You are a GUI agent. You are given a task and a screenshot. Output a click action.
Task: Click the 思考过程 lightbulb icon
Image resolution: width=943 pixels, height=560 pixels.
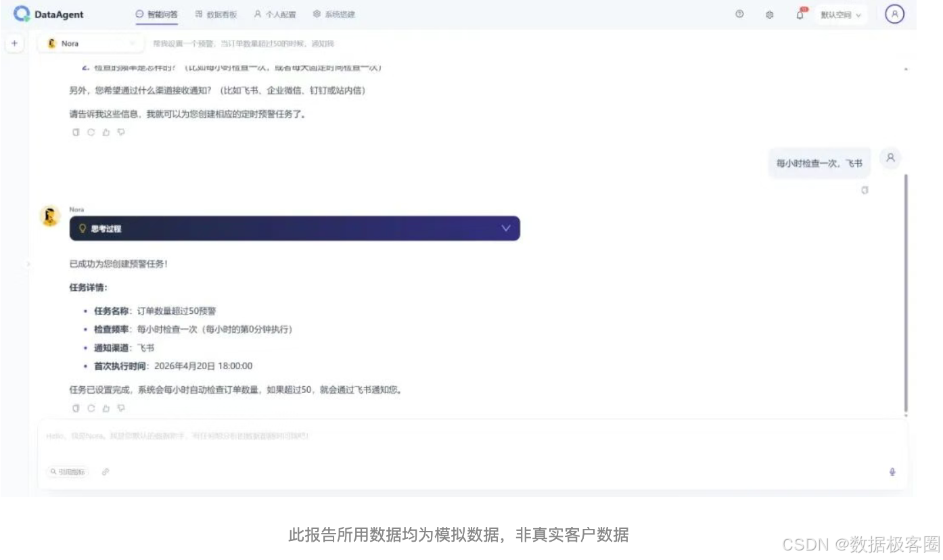tap(83, 229)
